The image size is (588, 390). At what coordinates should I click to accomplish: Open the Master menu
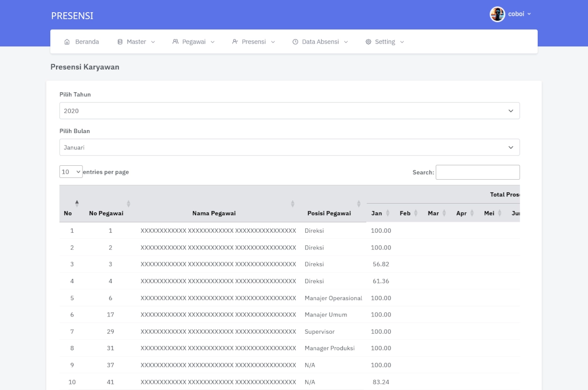tap(136, 42)
